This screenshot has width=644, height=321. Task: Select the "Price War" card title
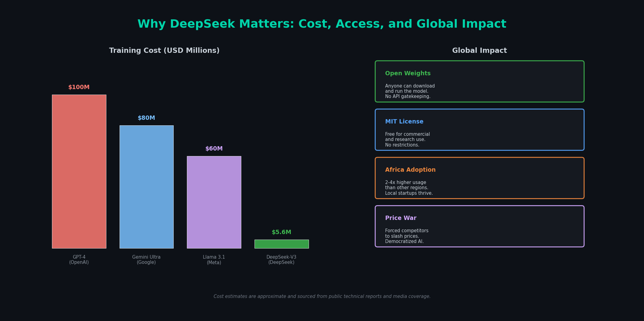(401, 218)
